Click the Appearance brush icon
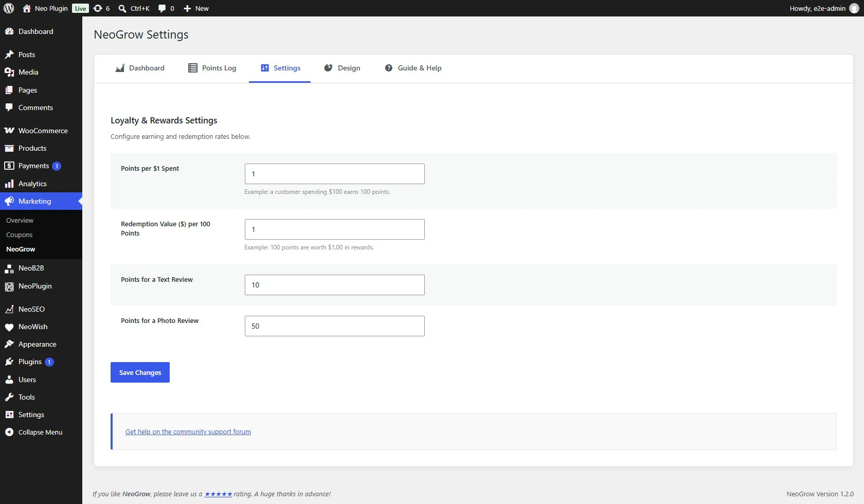Image resolution: width=864 pixels, height=504 pixels. [9, 344]
